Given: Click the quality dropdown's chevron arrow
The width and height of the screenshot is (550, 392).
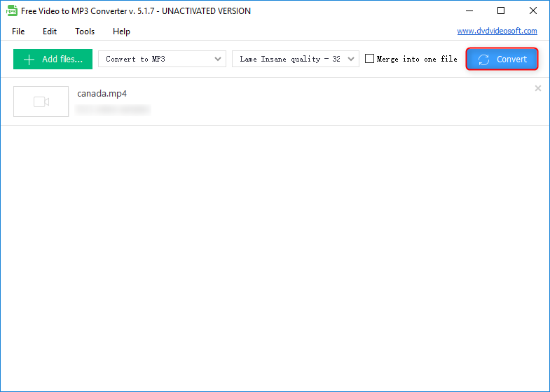Looking at the screenshot, I should [351, 59].
